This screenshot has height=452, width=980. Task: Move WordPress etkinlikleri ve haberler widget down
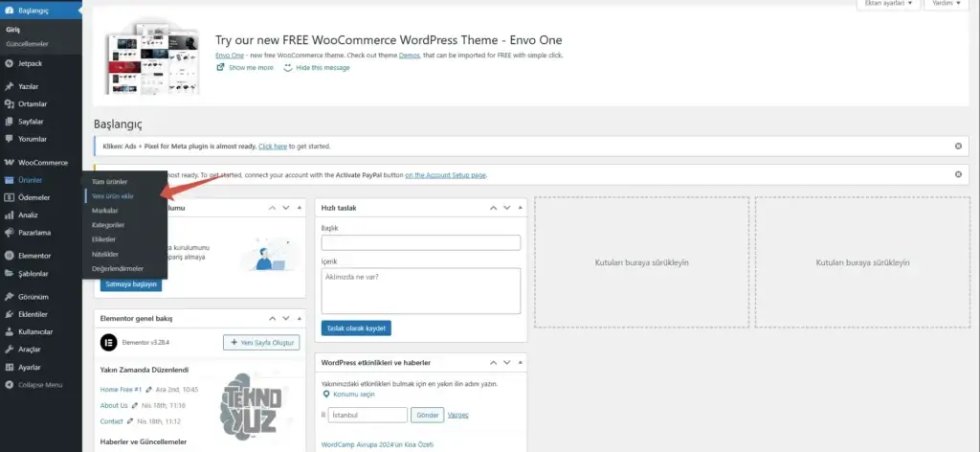[507, 363]
